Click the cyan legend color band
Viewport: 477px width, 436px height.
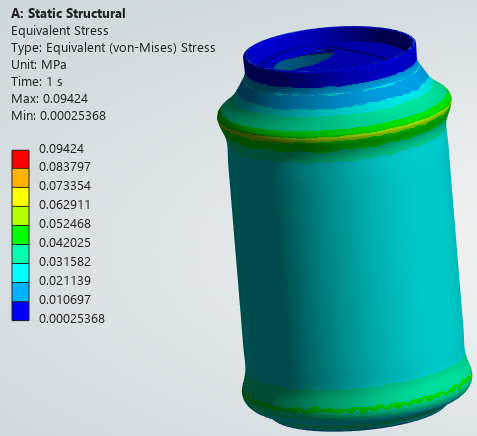(x=20, y=273)
